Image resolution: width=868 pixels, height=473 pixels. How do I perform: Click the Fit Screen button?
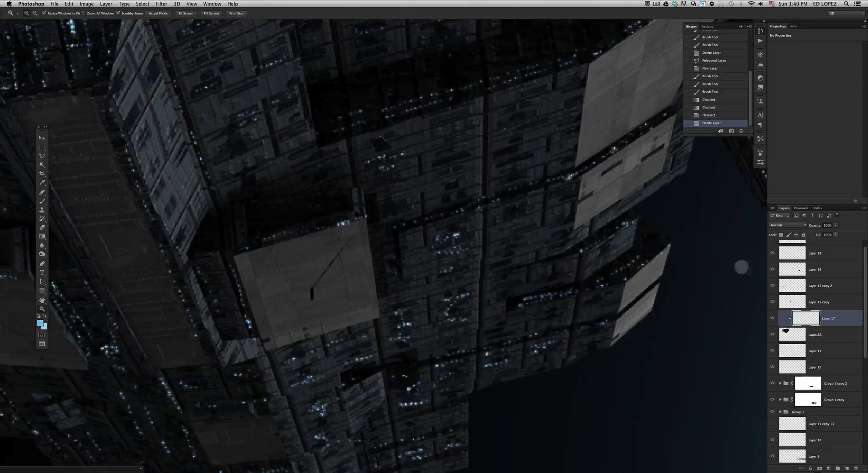coord(186,13)
